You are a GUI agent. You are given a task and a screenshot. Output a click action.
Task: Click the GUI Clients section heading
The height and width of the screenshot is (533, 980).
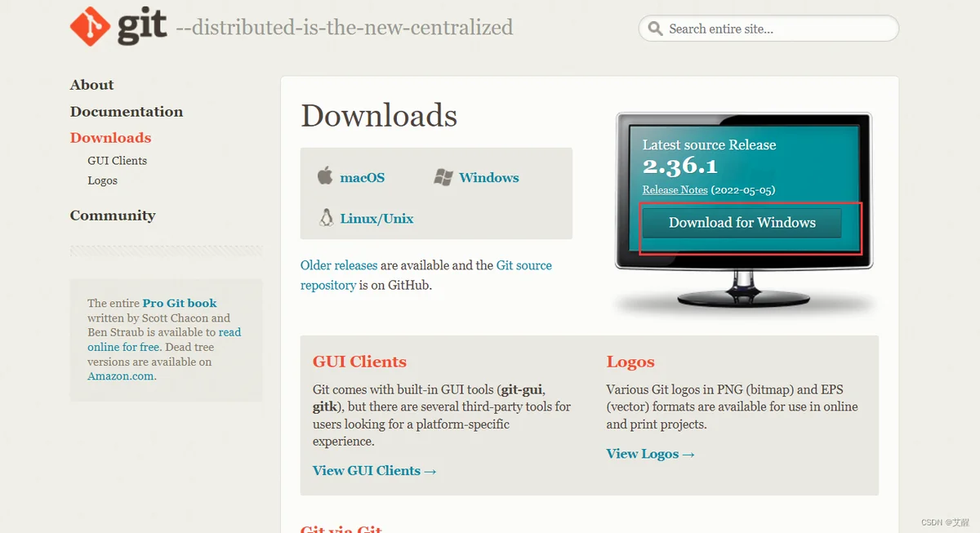tap(359, 362)
